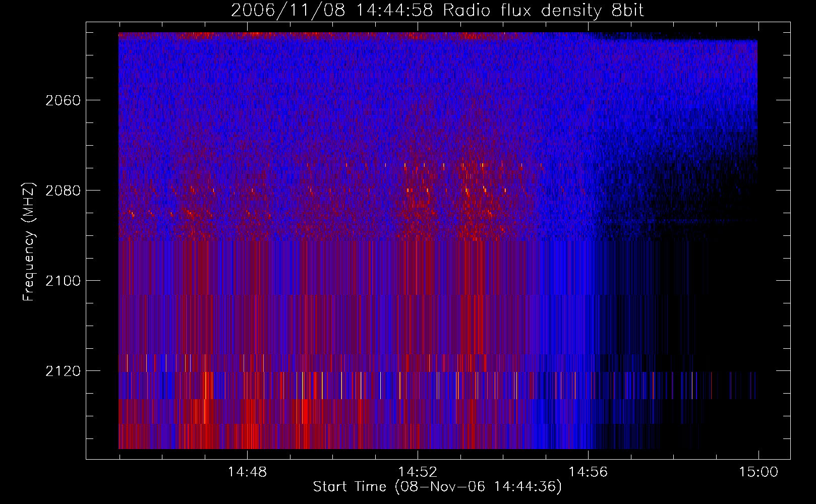Viewport: 816px width, 504px height.
Task: Select the 2080 frequency tick label
Action: (x=63, y=191)
